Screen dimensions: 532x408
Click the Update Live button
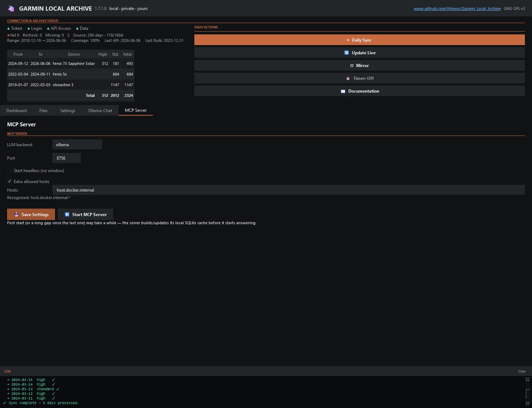pyautogui.click(x=359, y=53)
